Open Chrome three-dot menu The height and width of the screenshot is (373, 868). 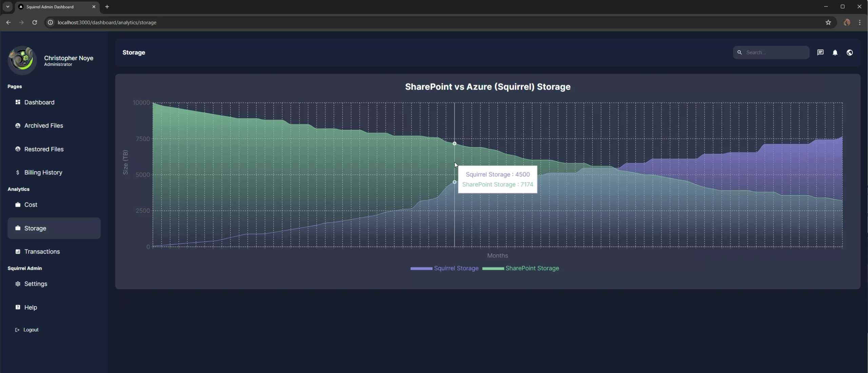(860, 22)
